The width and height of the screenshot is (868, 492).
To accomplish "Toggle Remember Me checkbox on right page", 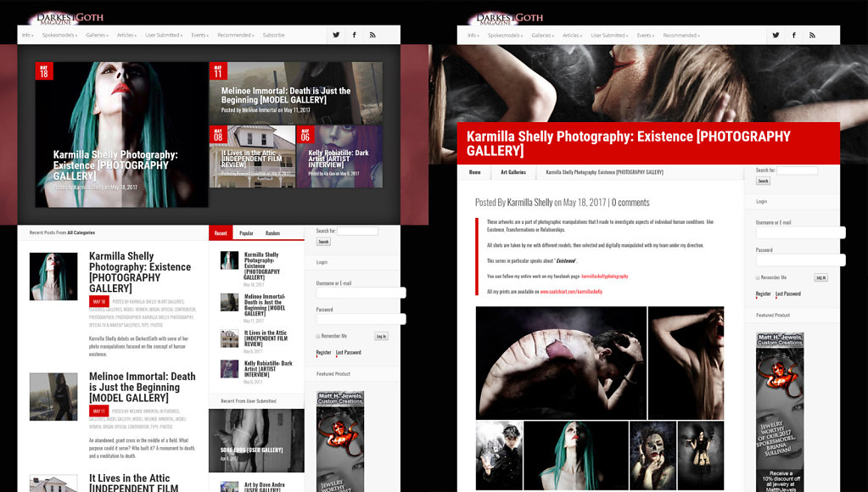I will pos(758,277).
